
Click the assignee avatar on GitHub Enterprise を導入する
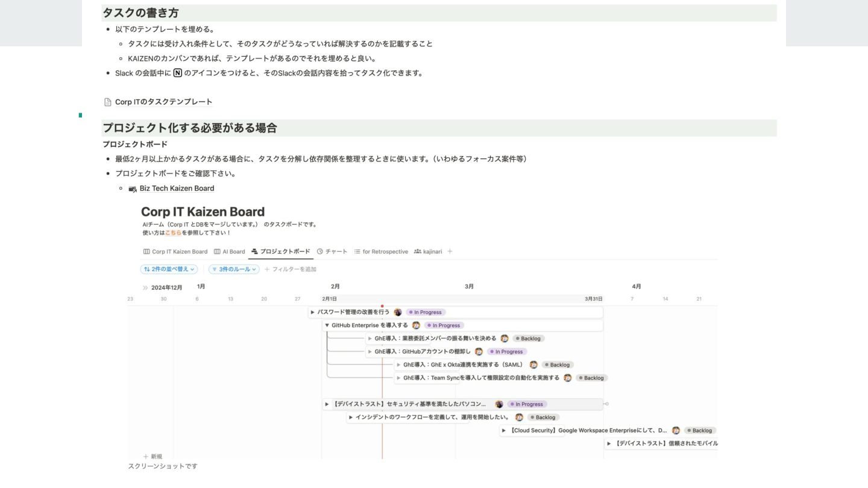pyautogui.click(x=416, y=325)
